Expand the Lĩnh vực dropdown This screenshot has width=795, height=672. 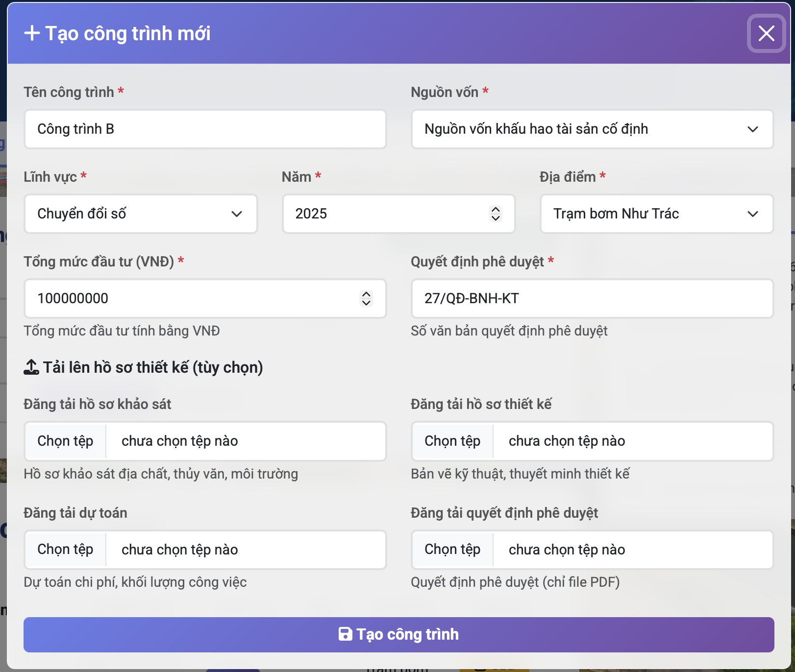140,214
